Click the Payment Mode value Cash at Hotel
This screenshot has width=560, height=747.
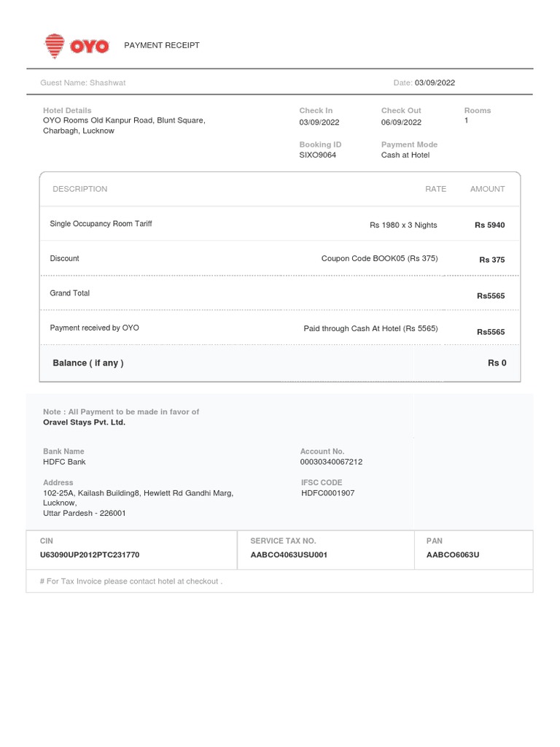(405, 155)
